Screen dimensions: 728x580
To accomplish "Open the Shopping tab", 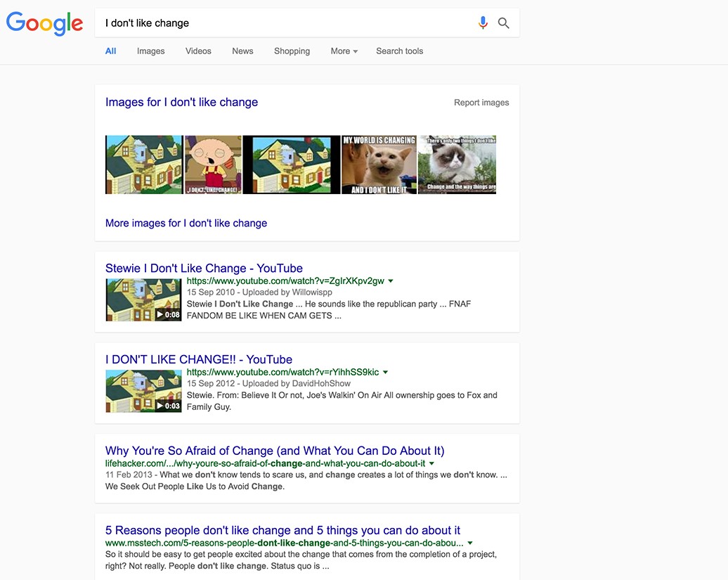I will pyautogui.click(x=292, y=51).
